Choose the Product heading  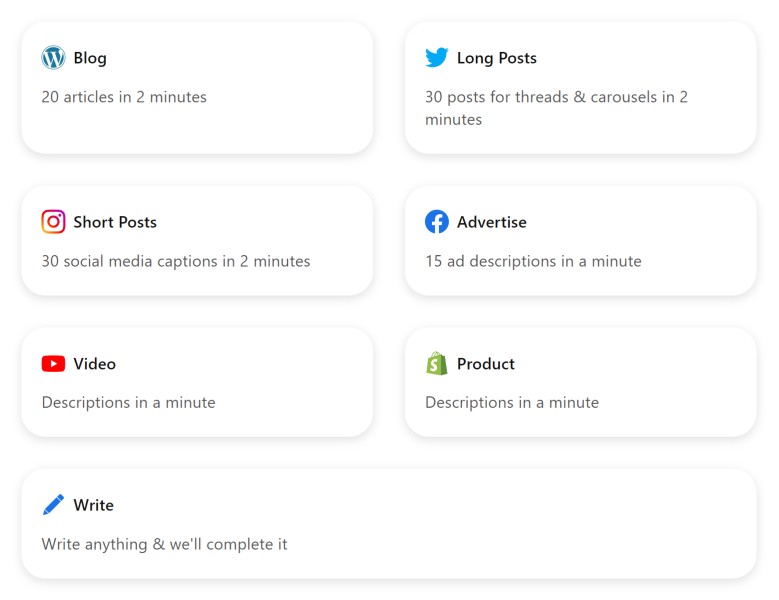click(486, 364)
